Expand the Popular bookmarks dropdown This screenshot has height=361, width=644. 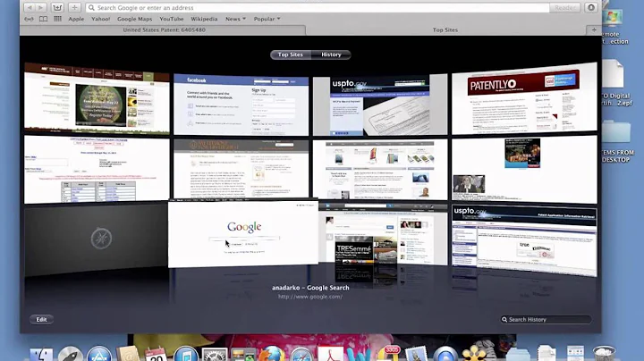click(267, 19)
